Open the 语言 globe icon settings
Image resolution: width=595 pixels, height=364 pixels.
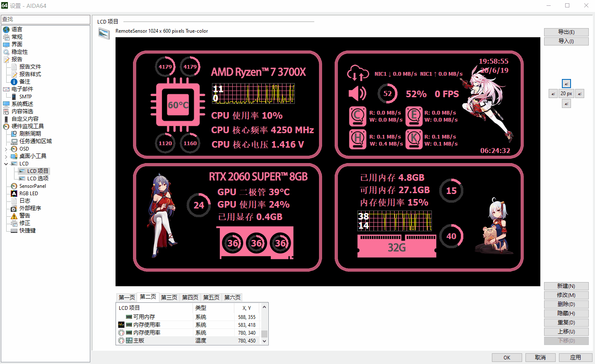6,29
